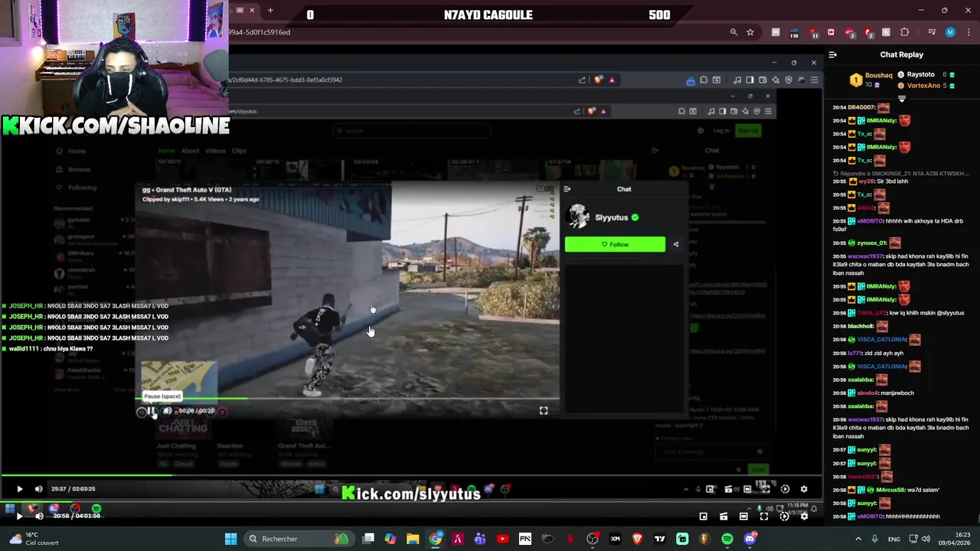Mute the inner VOD at 25:37

pyautogui.click(x=38, y=489)
